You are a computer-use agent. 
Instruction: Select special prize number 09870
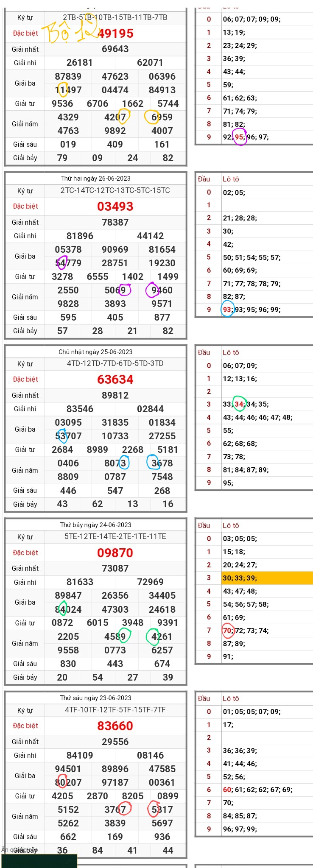click(115, 553)
